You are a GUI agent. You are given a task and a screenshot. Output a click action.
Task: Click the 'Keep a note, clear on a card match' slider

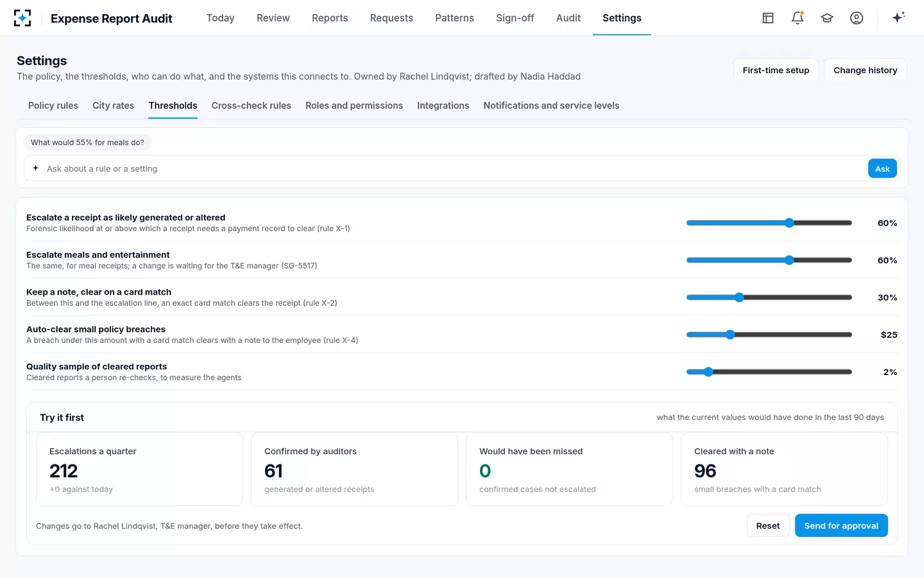(769, 297)
